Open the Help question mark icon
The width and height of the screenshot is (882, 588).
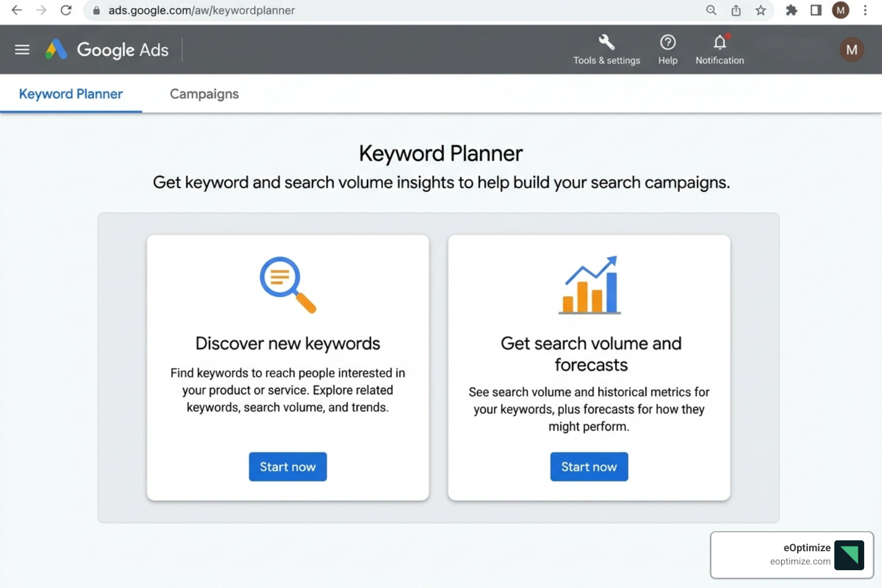tap(668, 42)
